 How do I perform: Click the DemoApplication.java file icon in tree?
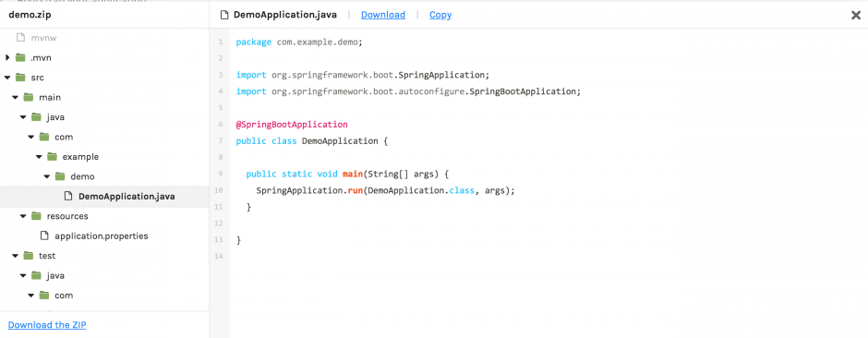pyautogui.click(x=68, y=196)
